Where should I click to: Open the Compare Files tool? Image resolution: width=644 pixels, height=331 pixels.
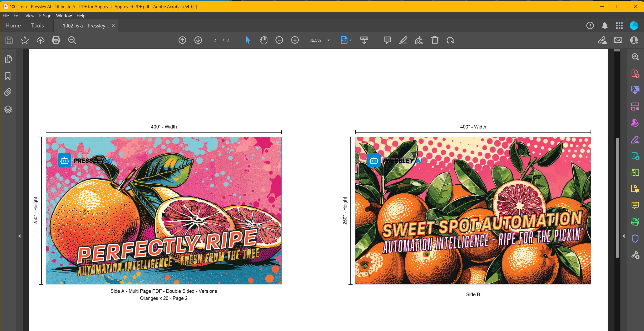coord(635,172)
